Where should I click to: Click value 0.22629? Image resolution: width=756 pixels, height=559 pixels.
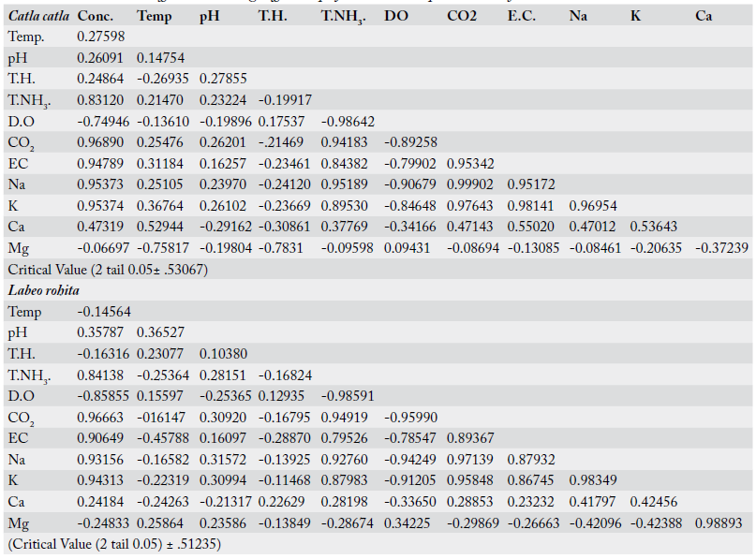pos(281,502)
